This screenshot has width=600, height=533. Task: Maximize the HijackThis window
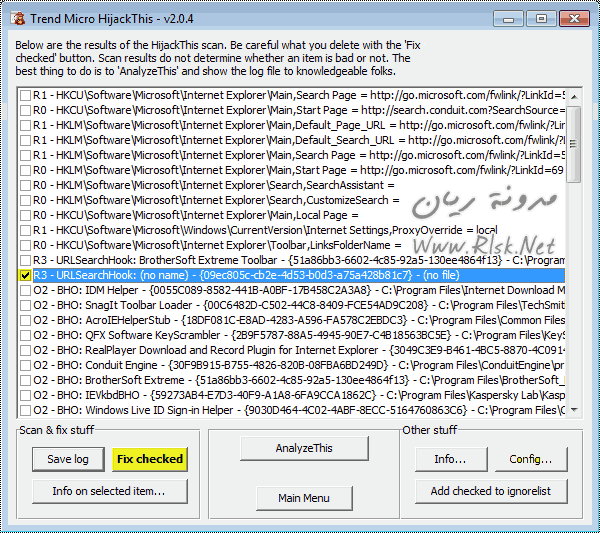tap(541, 19)
